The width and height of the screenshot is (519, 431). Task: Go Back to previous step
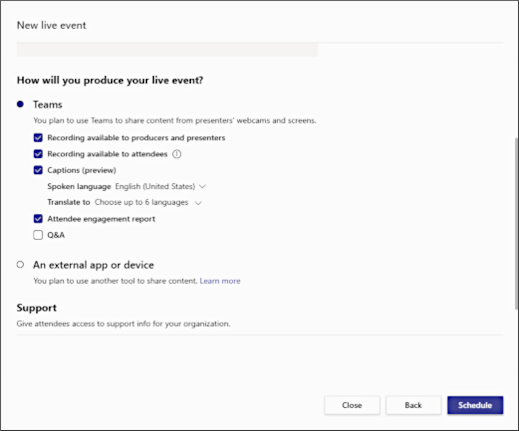pos(413,405)
